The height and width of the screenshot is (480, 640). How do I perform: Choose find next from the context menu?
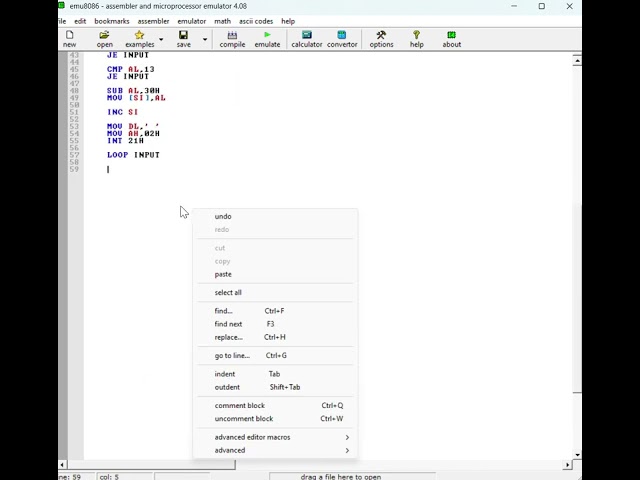click(x=275, y=324)
